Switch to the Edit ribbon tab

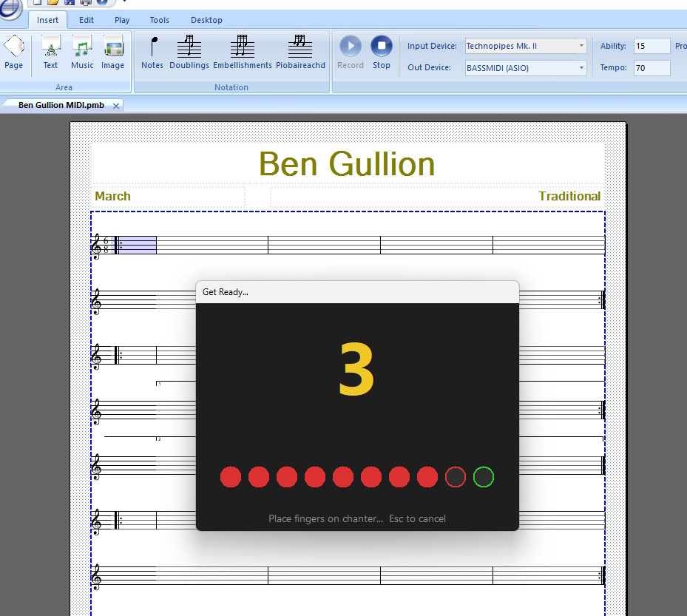point(87,20)
